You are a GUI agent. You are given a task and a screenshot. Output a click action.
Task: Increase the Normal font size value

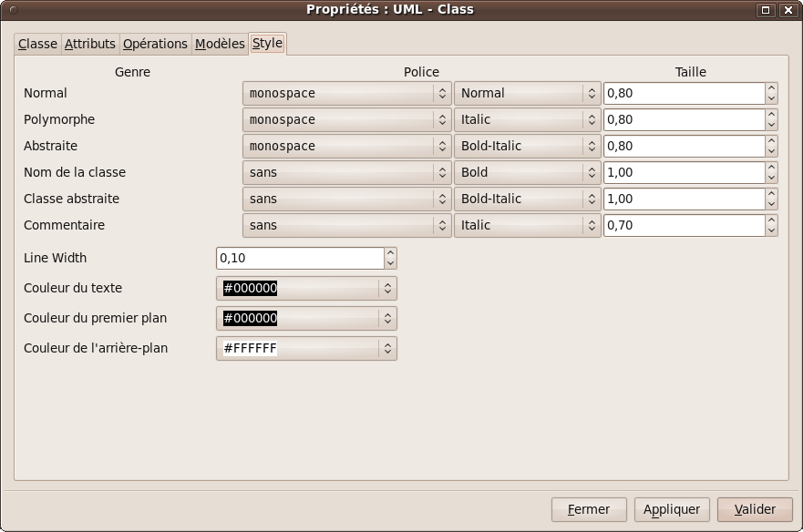pos(771,88)
